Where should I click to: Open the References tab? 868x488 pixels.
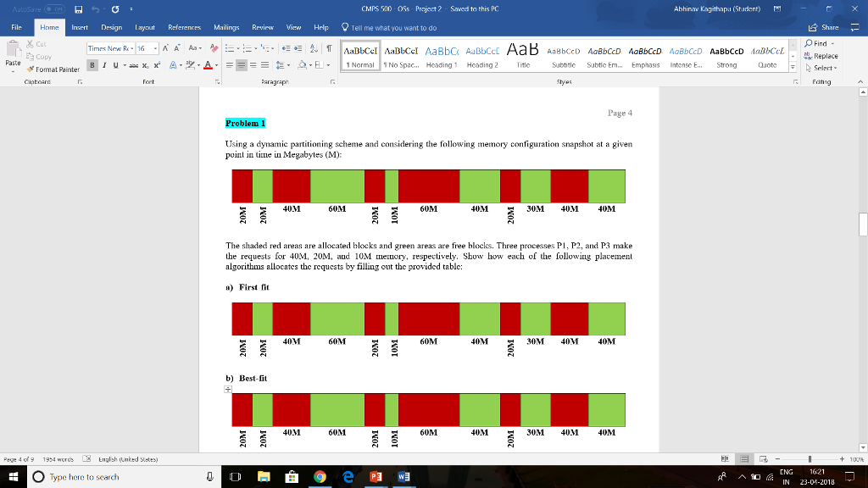tap(185, 27)
